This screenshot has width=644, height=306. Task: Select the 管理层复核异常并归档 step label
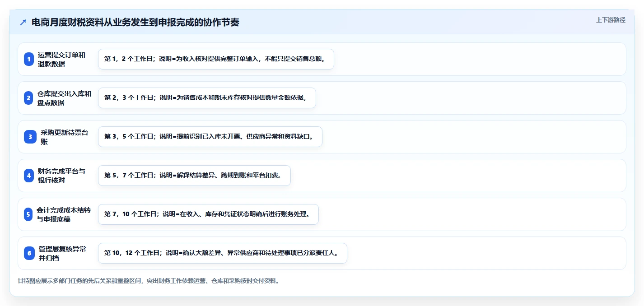click(x=62, y=253)
